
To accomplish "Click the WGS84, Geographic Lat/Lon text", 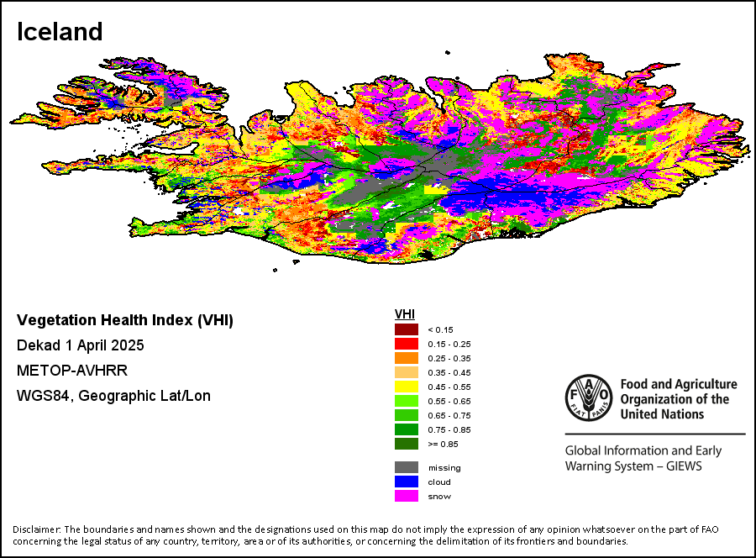I will click(113, 396).
